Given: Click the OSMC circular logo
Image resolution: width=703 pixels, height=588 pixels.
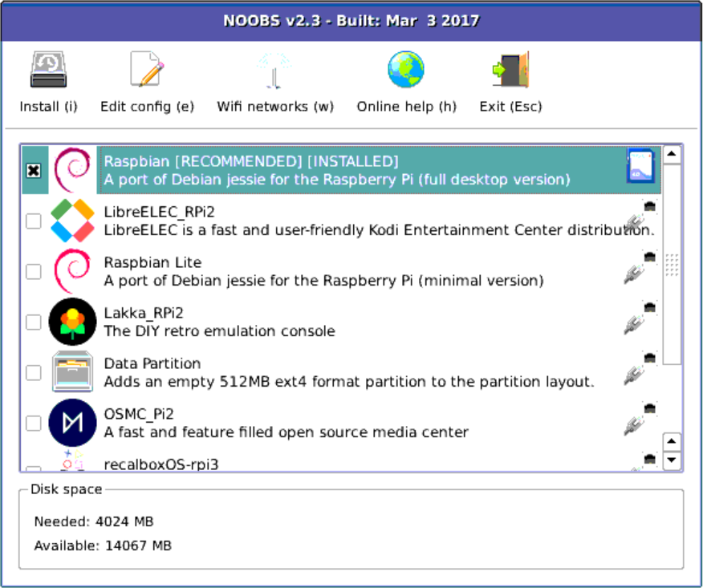Looking at the screenshot, I should coord(72,422).
